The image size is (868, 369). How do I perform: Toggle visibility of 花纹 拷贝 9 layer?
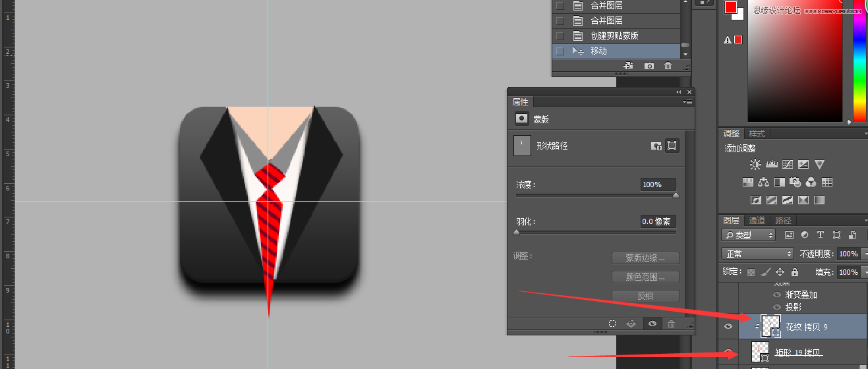click(728, 327)
